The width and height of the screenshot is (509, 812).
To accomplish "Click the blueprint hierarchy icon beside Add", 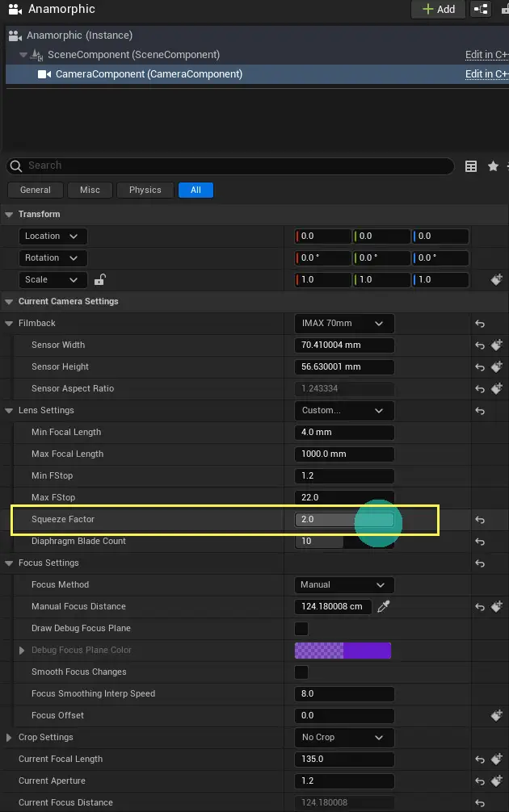I will pyautogui.click(x=481, y=9).
